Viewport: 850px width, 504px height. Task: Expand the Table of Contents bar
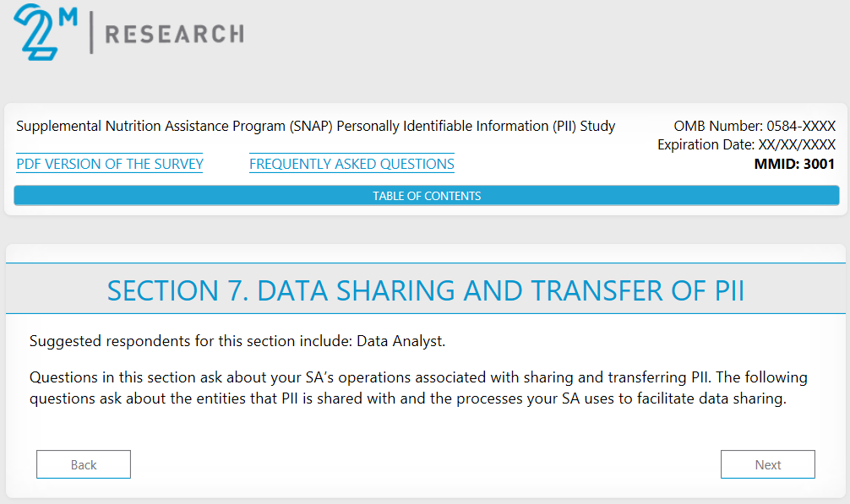pyautogui.click(x=427, y=196)
